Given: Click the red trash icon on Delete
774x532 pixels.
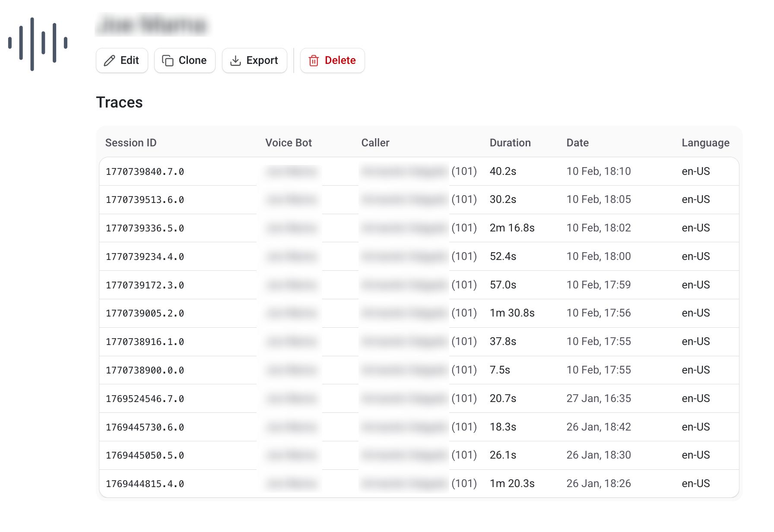Looking at the screenshot, I should 314,60.
